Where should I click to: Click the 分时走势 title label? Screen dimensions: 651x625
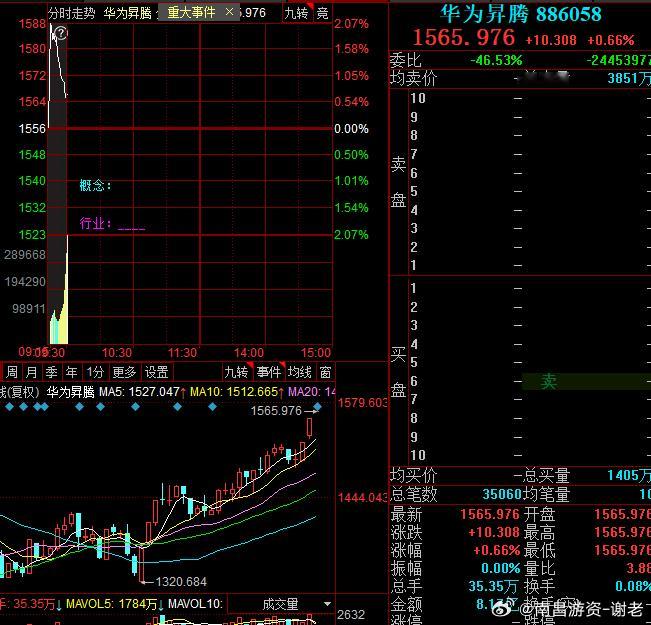tap(71, 13)
